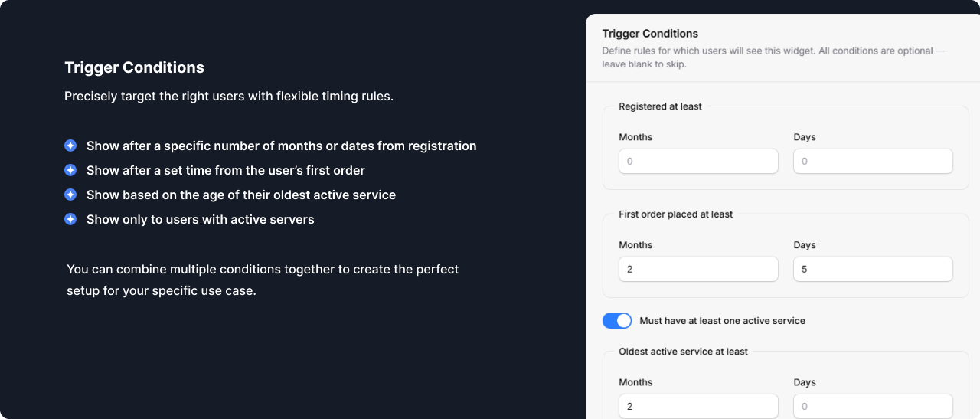The width and height of the screenshot is (980, 419).
Task: Click the sparkle icon beside active servers bullet
Action: [70, 219]
